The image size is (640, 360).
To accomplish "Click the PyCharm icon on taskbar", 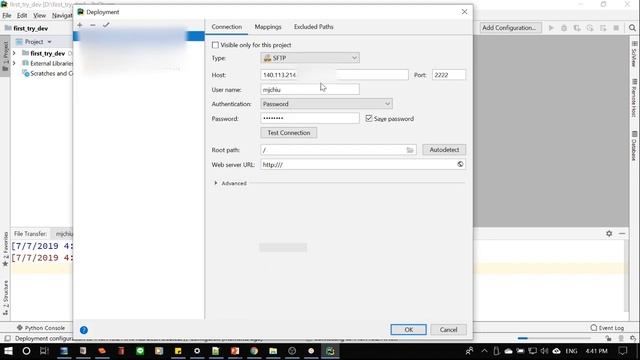I will 330,351.
